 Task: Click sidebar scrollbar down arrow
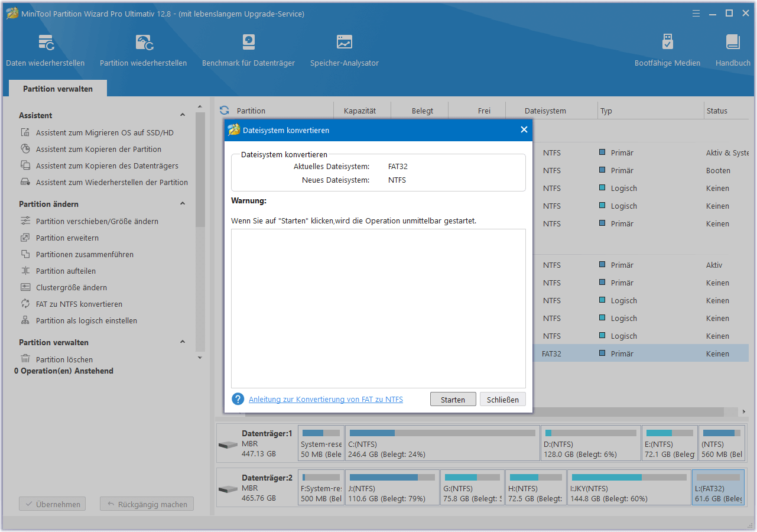tap(200, 358)
